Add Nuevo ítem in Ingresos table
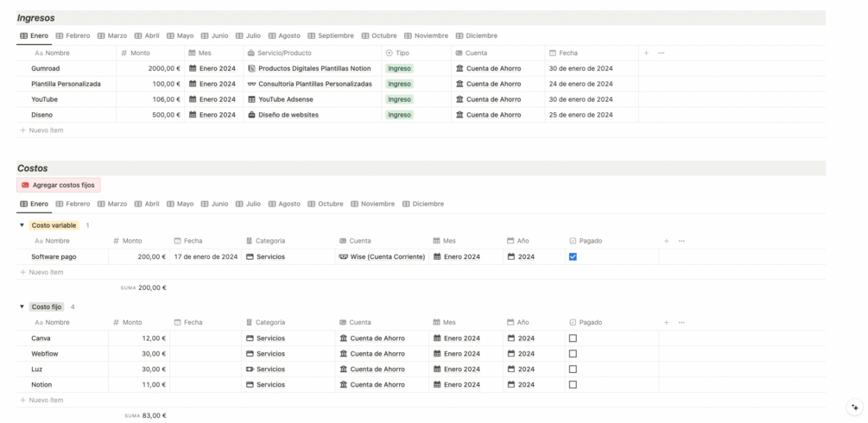 point(41,130)
